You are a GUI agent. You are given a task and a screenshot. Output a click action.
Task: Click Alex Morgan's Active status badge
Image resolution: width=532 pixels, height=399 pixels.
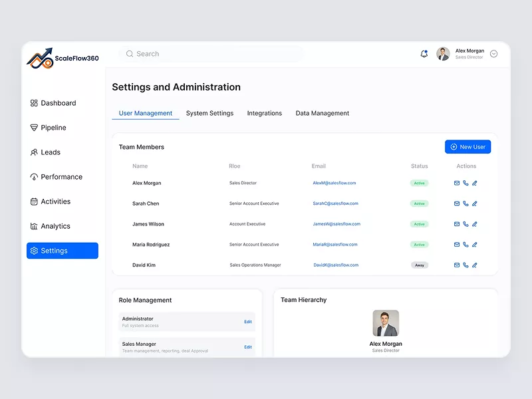click(420, 184)
